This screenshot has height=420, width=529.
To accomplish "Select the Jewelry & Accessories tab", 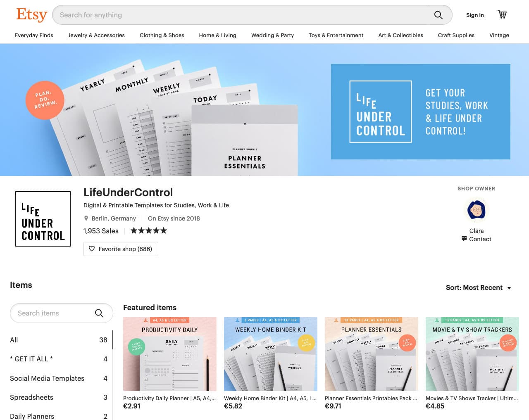I will (96, 36).
